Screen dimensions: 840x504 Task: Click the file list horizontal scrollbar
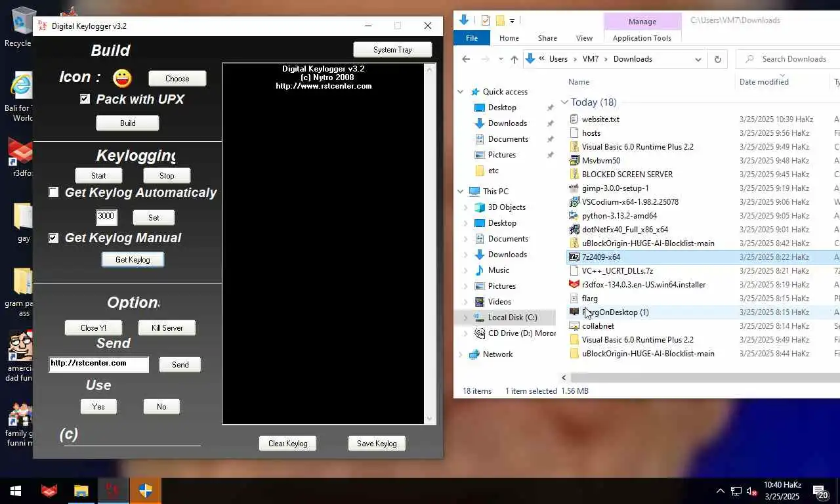tap(705, 377)
